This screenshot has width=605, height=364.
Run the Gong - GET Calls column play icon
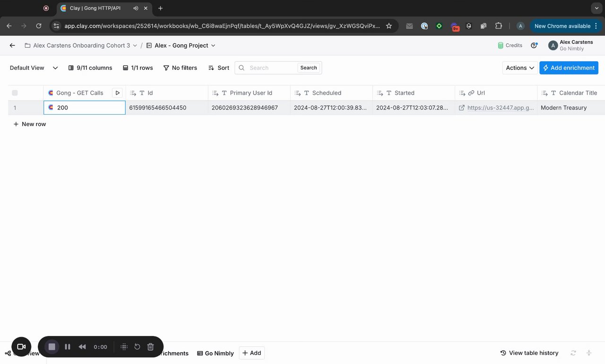[118, 93]
